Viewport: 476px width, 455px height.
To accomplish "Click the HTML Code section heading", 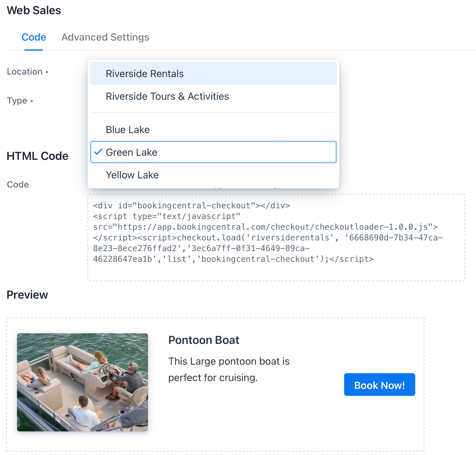I will coord(37,156).
